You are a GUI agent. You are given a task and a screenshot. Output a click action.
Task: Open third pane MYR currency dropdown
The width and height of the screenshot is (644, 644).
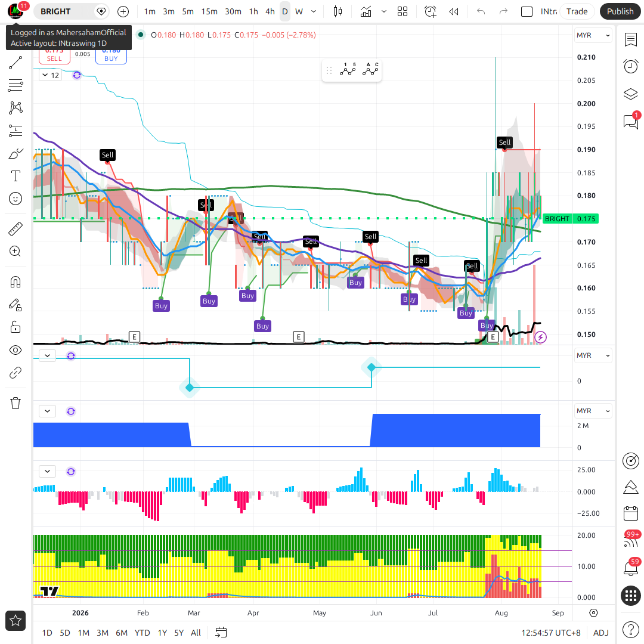point(593,411)
